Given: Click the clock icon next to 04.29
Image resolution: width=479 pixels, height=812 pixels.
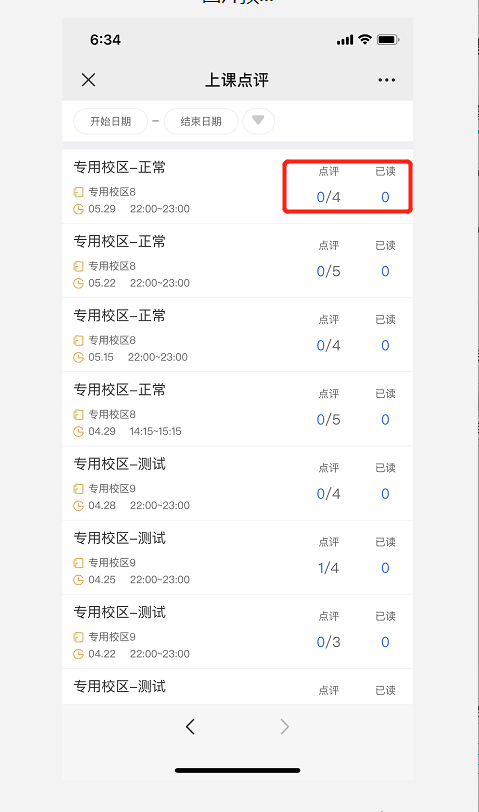Looking at the screenshot, I should [x=78, y=431].
